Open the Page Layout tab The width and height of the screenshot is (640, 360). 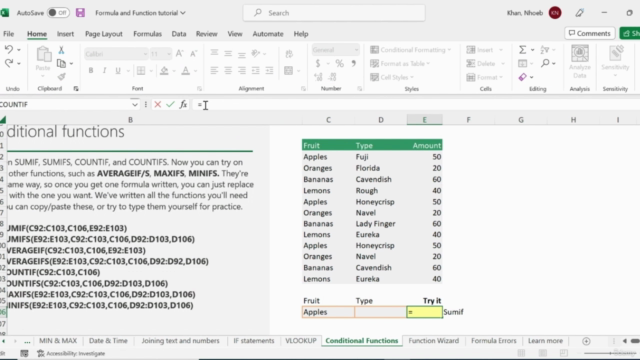pos(104,34)
